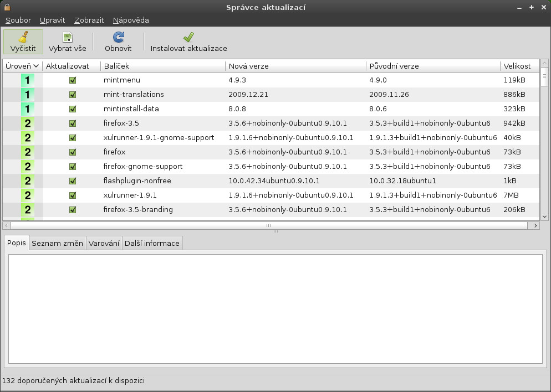551x392 pixels.
Task: Uncheck the mint-translations update checkbox
Action: point(73,95)
